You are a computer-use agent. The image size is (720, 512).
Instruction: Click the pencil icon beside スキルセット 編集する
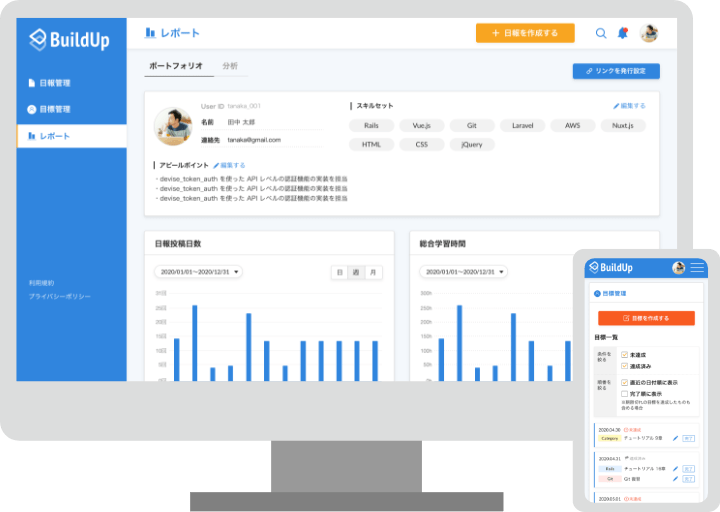(x=616, y=105)
